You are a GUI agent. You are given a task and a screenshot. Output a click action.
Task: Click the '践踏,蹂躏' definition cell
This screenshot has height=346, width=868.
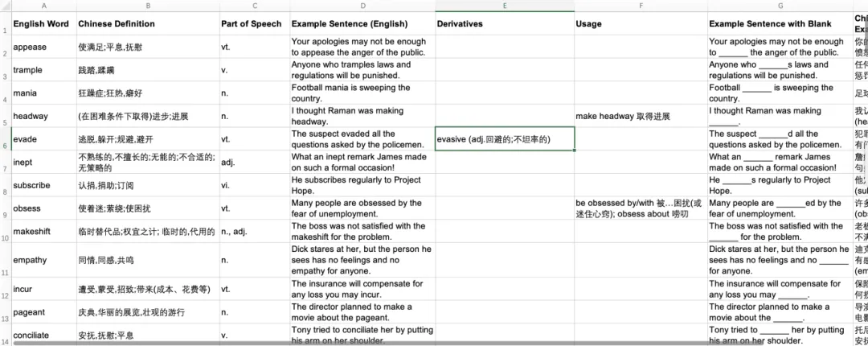pyautogui.click(x=148, y=70)
